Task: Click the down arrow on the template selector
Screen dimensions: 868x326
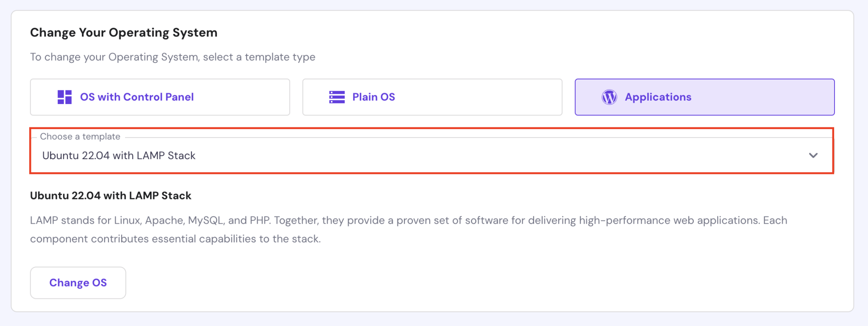Action: [x=813, y=155]
